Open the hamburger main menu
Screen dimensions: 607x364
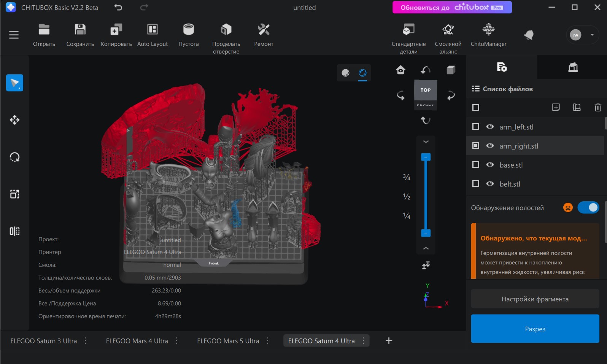pyautogui.click(x=14, y=35)
